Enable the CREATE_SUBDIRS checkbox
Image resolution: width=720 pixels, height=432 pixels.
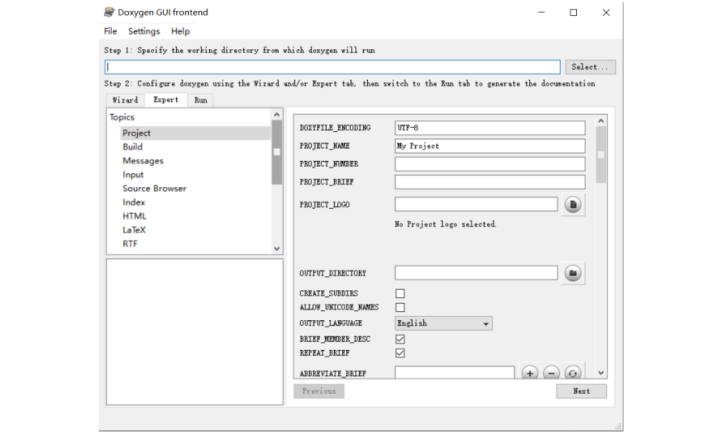click(x=400, y=293)
